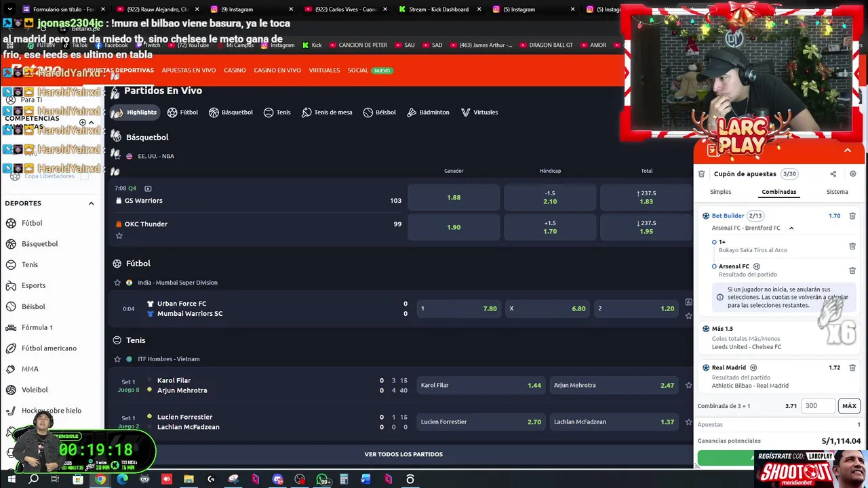
Task: Collapse Arsenal FC - Brentford FC bet builder
Action: (x=791, y=228)
